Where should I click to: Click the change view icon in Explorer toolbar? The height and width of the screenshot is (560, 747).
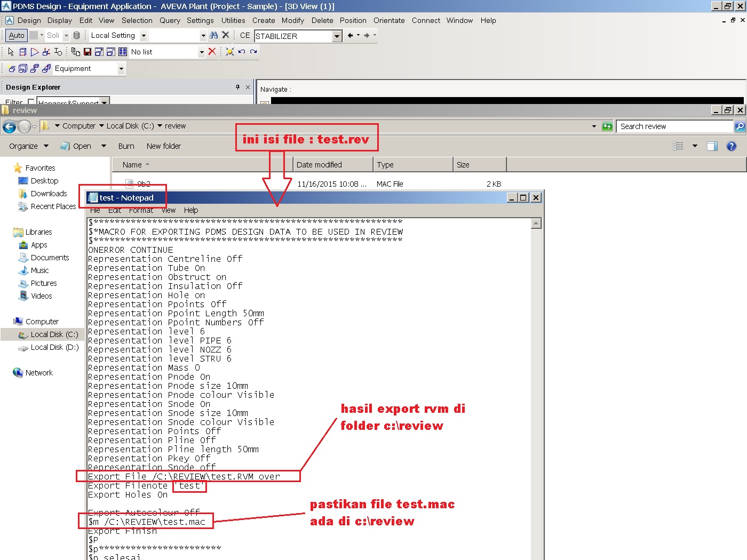(x=678, y=146)
